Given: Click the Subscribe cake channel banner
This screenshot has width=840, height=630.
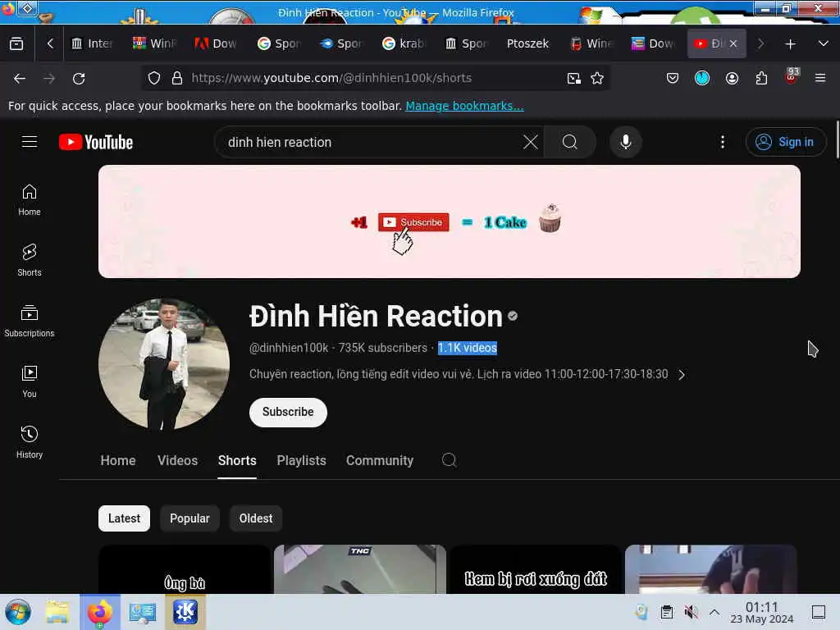Looking at the screenshot, I should point(450,221).
